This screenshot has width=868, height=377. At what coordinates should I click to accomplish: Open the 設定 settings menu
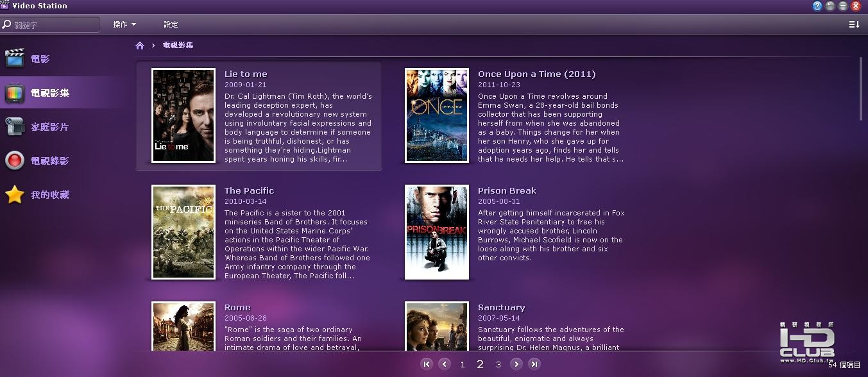tap(171, 24)
